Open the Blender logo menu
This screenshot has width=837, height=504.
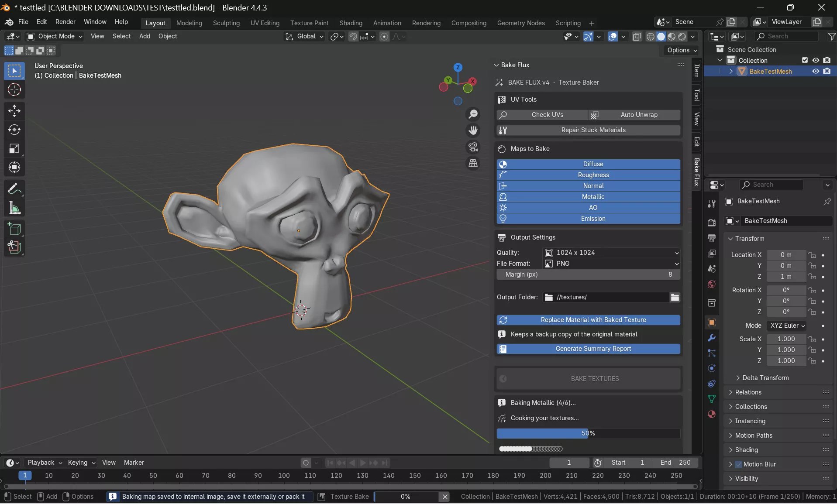9,22
